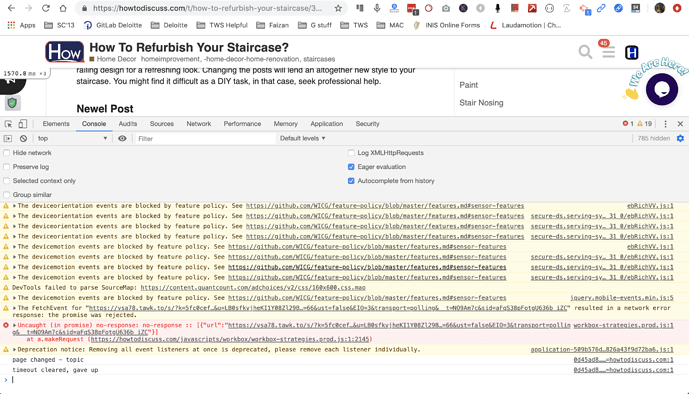The width and height of the screenshot is (689, 394).
Task: Open the GitLab Deloitte bookmark
Action: pos(113,25)
